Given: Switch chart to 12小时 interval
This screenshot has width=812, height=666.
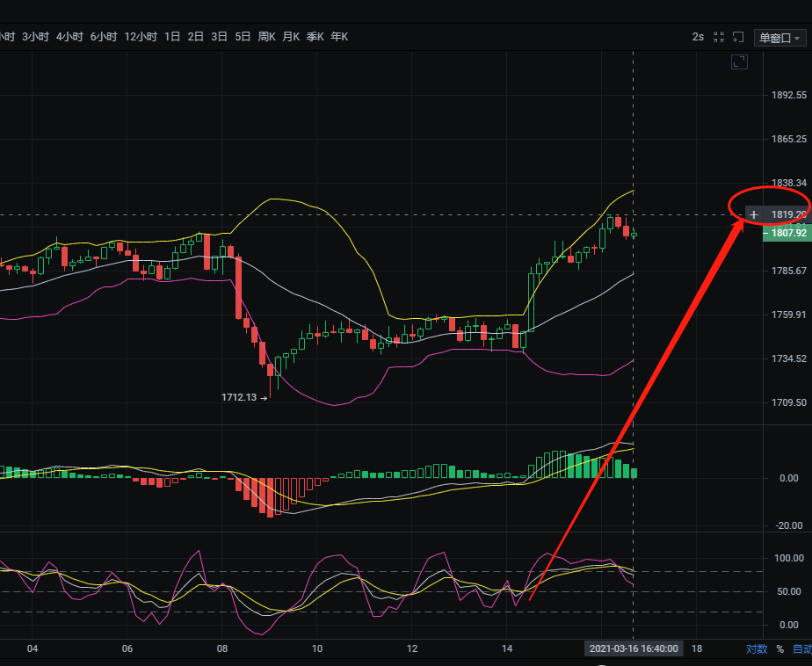Looking at the screenshot, I should coord(141,37).
